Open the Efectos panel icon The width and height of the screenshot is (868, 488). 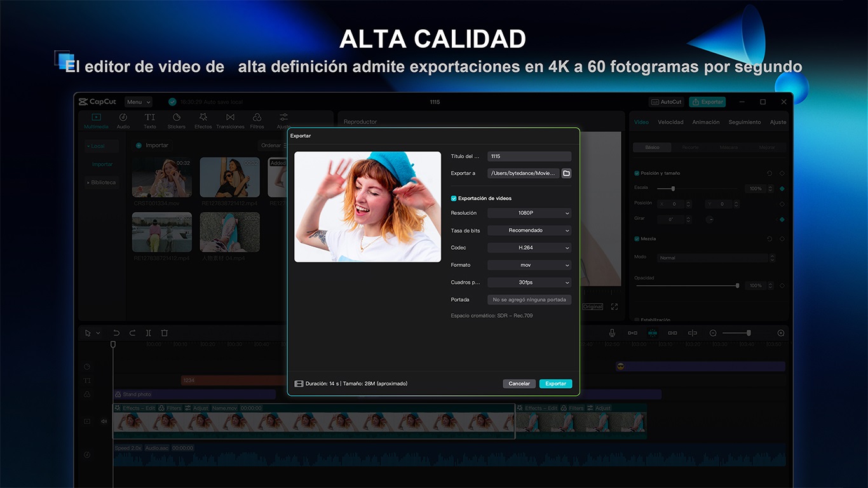coord(203,121)
